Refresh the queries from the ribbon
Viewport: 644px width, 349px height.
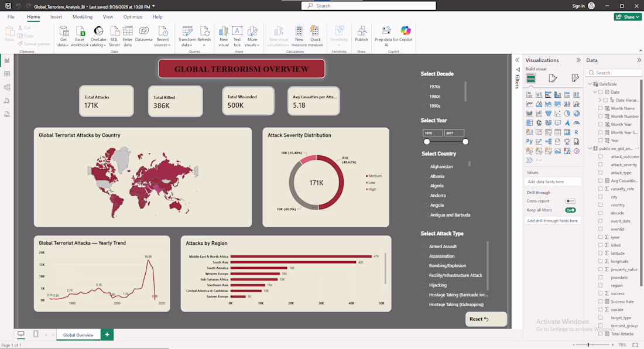click(x=204, y=36)
